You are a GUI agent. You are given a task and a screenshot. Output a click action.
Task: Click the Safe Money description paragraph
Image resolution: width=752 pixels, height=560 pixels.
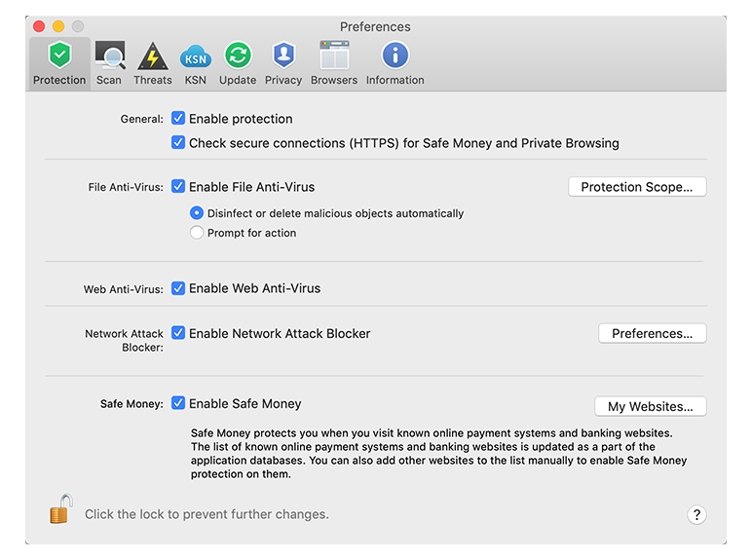(x=438, y=454)
